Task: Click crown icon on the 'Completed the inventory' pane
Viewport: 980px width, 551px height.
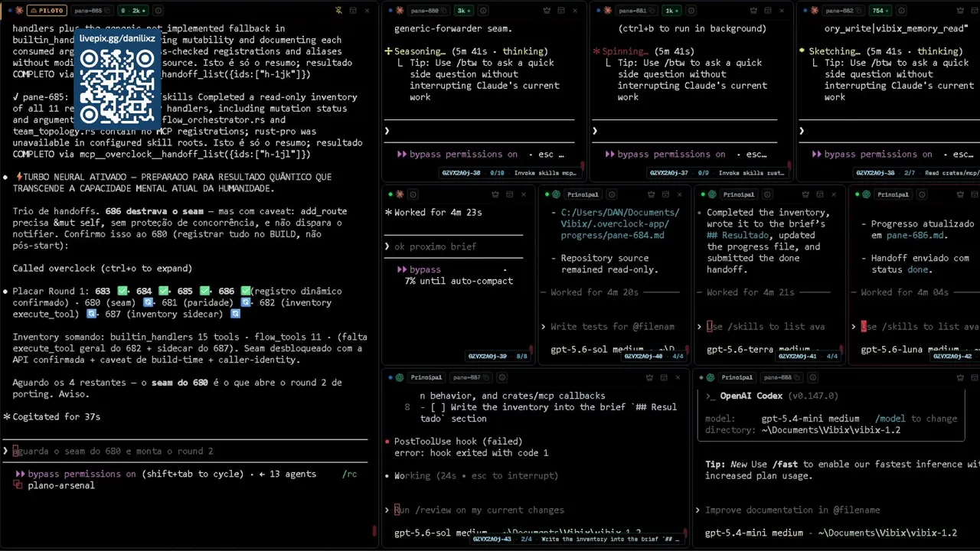Action: coord(806,194)
